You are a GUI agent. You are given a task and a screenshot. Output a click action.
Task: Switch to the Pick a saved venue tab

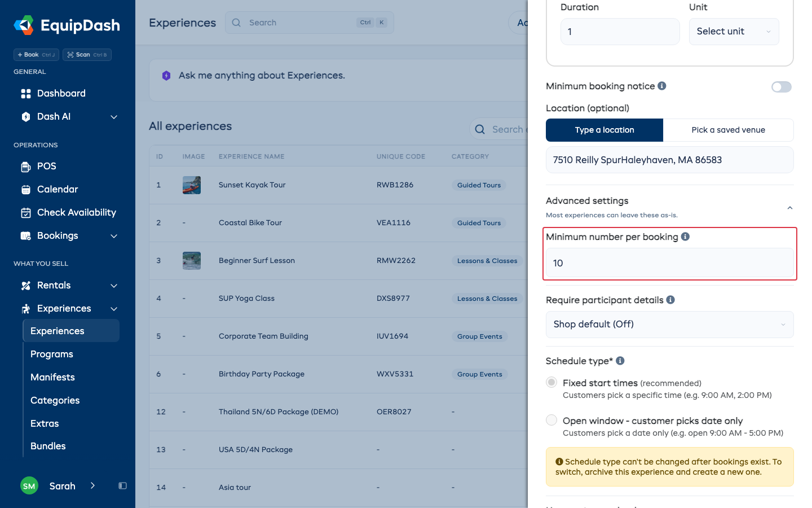[729, 130]
